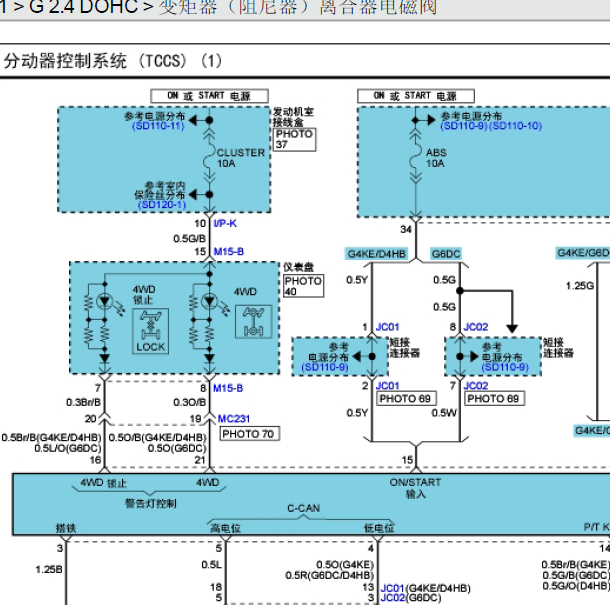
Task: Click the 短接连接器 label beside JC02
Action: point(558,348)
